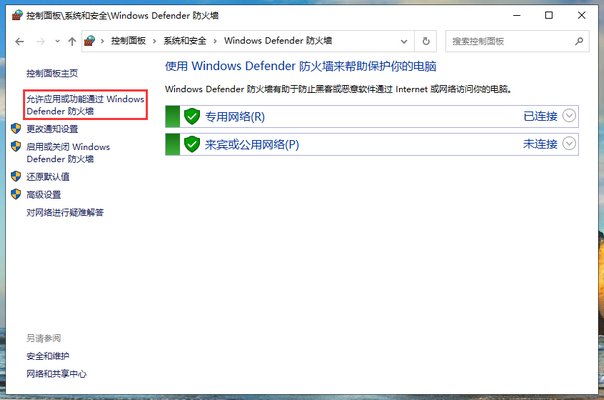Click the shield icon beside 高级设置
604x400 pixels.
[x=16, y=194]
